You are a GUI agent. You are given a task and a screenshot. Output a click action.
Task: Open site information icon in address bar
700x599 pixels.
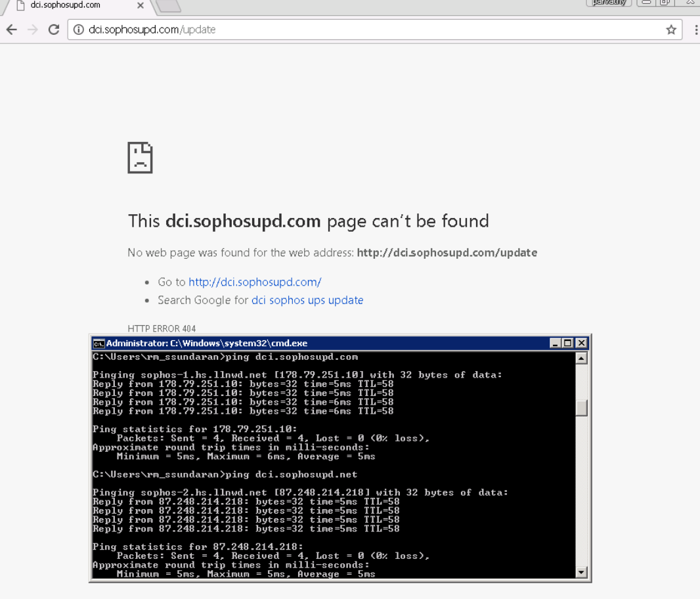79,30
